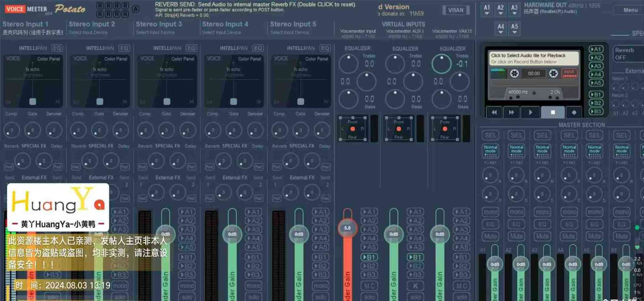Route the cassette player to B3
Image resolution: width=644 pixels, height=301 pixels.
[x=596, y=111]
